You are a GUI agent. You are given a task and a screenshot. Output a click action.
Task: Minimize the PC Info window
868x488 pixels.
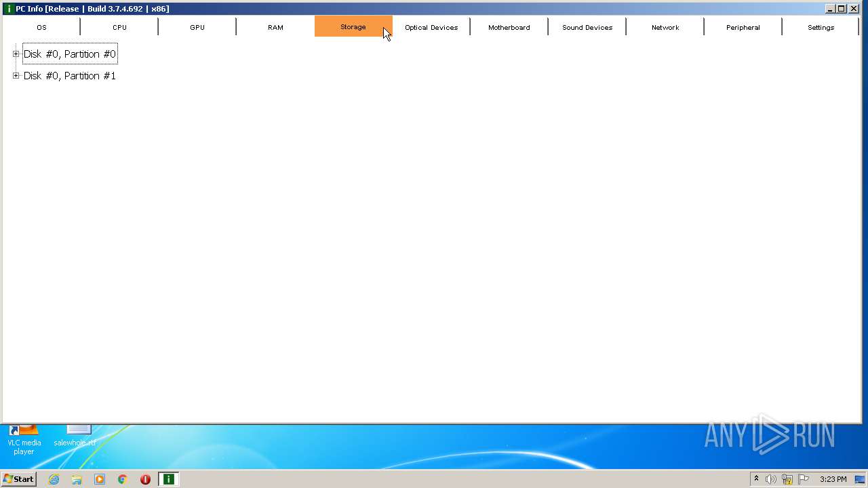830,9
